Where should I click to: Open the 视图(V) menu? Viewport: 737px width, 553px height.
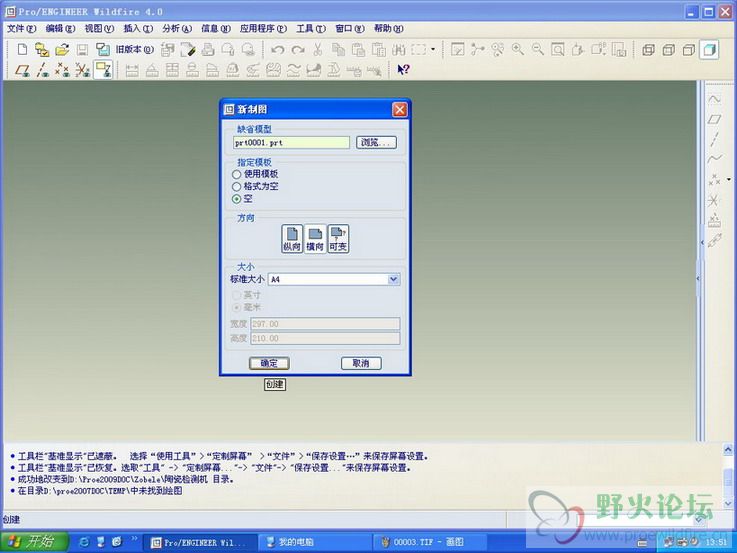[x=99, y=29]
